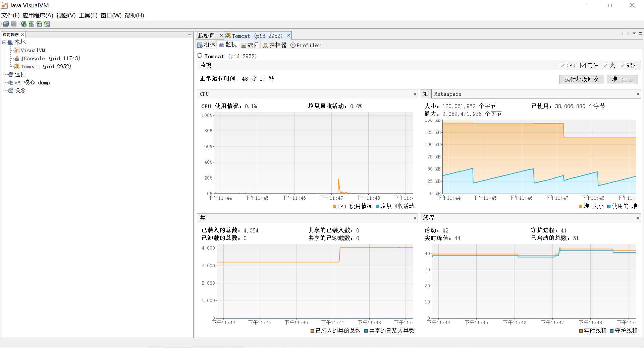This screenshot has height=348, width=644.
Task: Maximize the editor window area
Action: click(x=640, y=33)
